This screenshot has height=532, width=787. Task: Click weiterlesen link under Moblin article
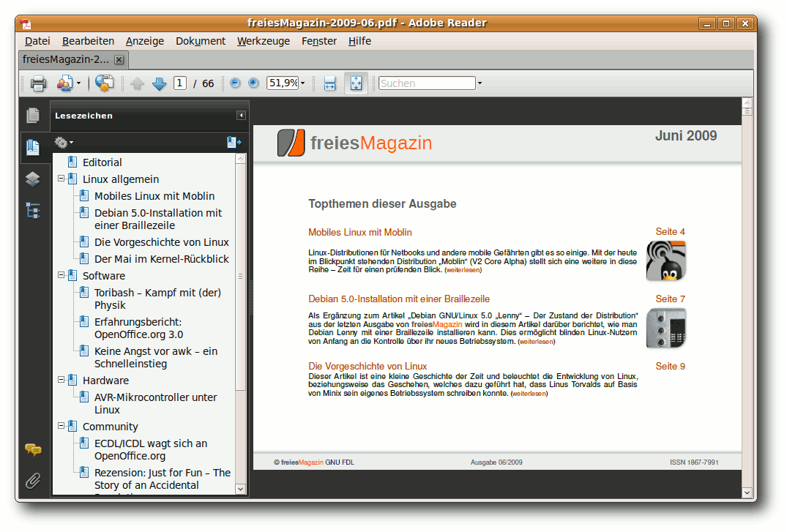click(x=463, y=270)
